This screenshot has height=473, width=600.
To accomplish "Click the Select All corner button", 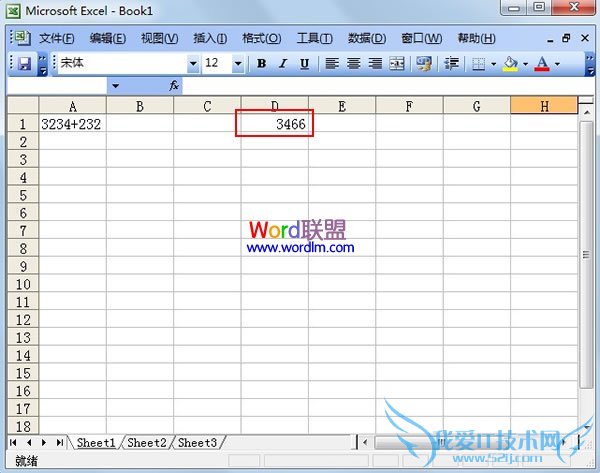I will tap(23, 106).
